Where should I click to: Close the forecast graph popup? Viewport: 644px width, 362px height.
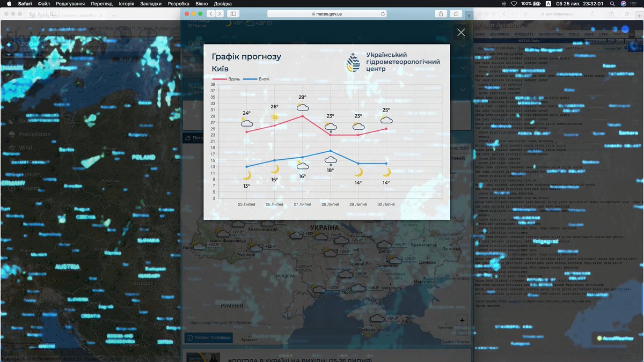461,33
